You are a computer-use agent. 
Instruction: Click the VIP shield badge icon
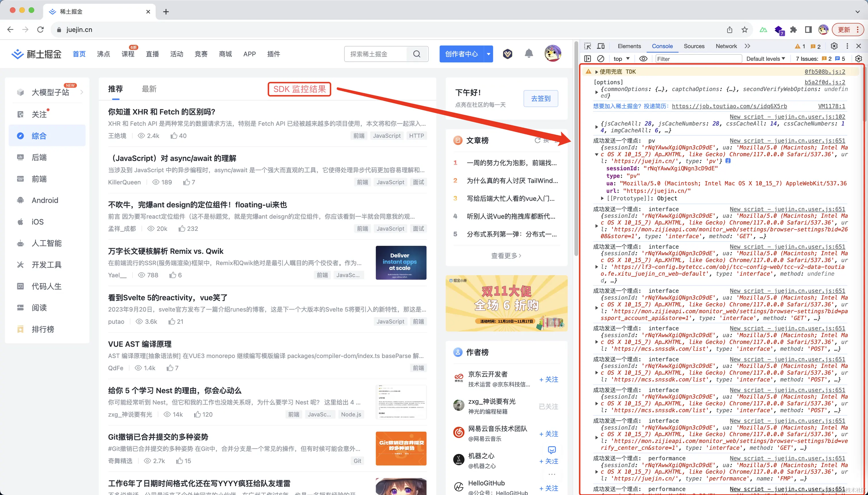pos(507,54)
